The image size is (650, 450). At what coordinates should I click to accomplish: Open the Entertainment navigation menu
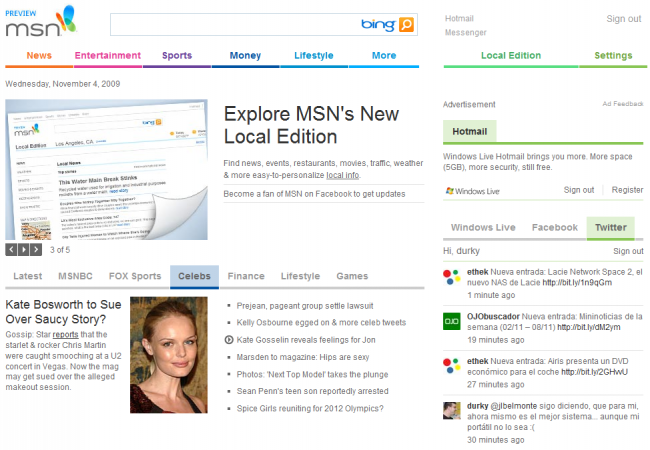[x=108, y=56]
